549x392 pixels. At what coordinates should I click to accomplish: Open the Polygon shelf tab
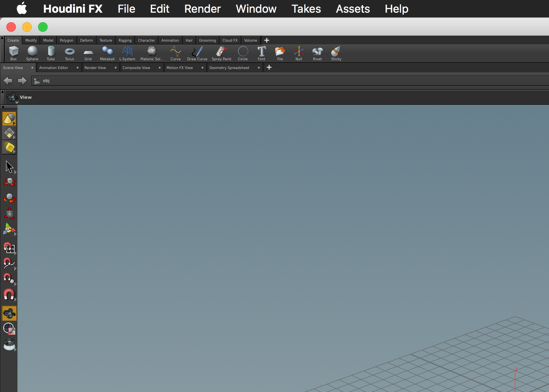pyautogui.click(x=67, y=40)
